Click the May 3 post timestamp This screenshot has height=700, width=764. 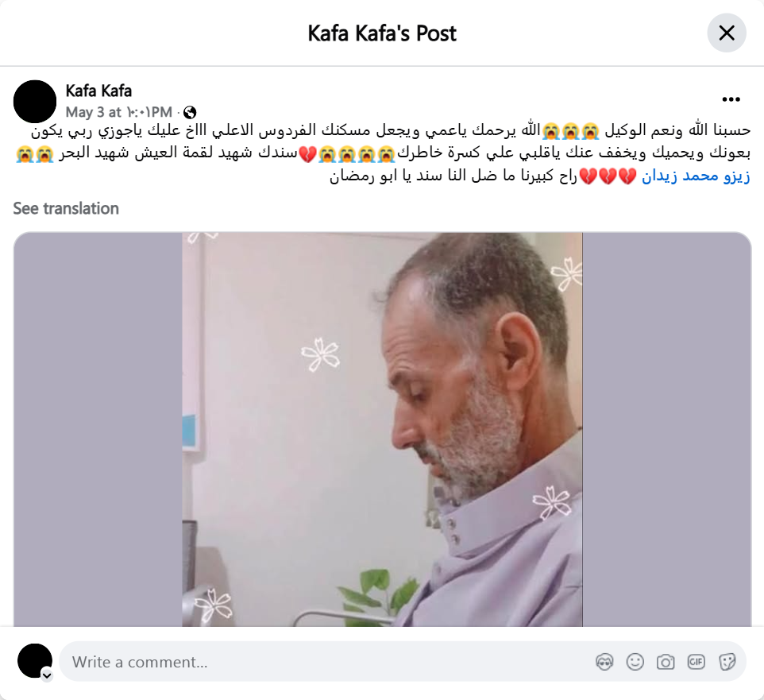pyautogui.click(x=119, y=113)
